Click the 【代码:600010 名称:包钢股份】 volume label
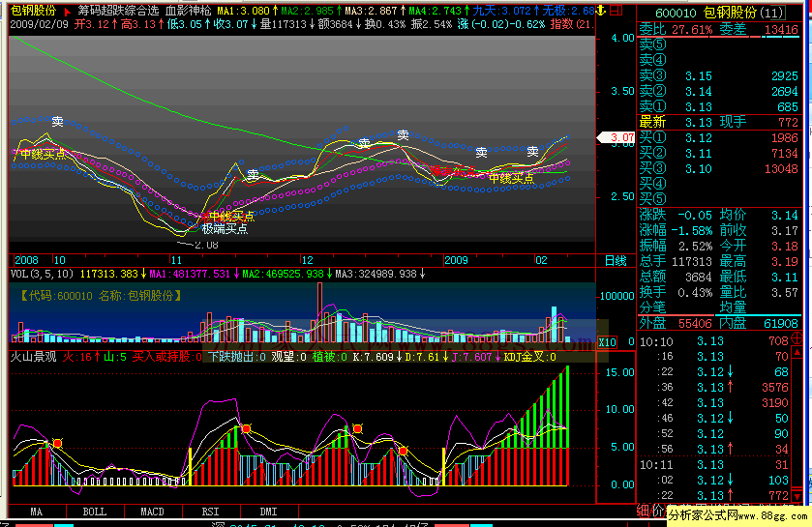 [x=101, y=296]
